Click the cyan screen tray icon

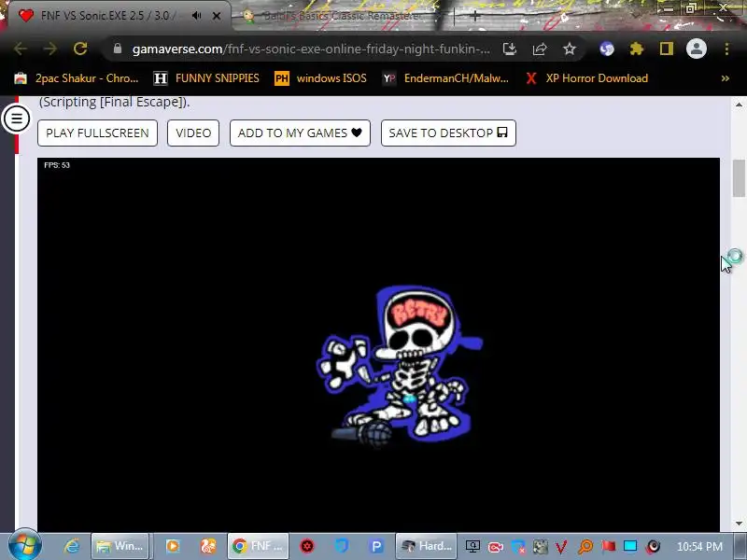click(x=629, y=546)
